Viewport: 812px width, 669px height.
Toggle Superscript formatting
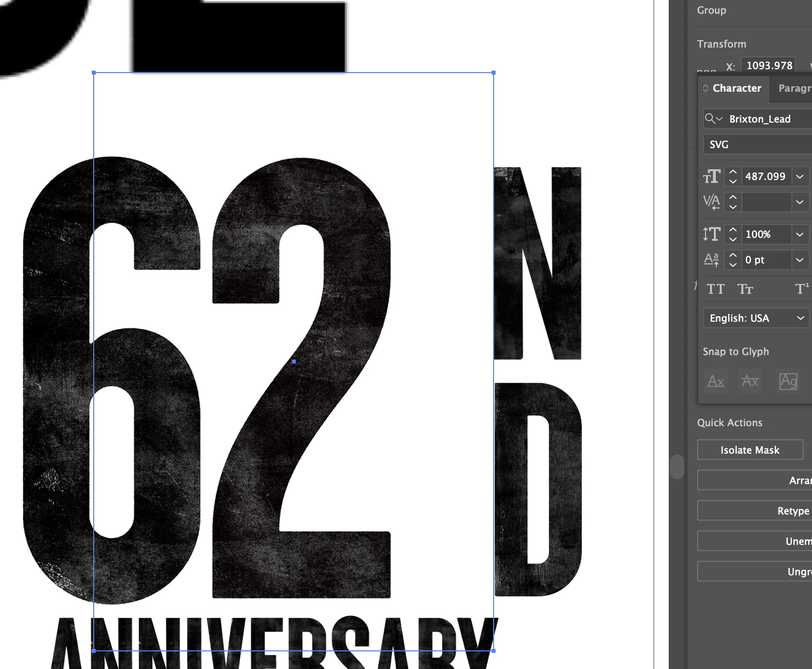point(802,289)
